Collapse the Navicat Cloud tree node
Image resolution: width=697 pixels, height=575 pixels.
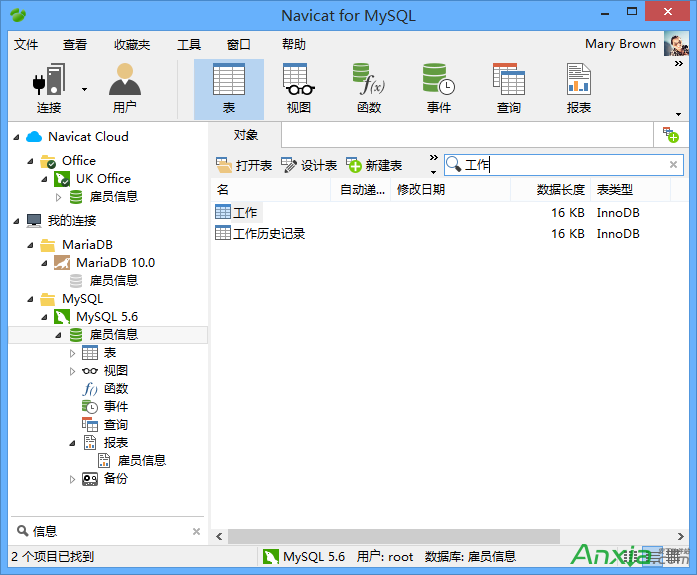point(16,137)
